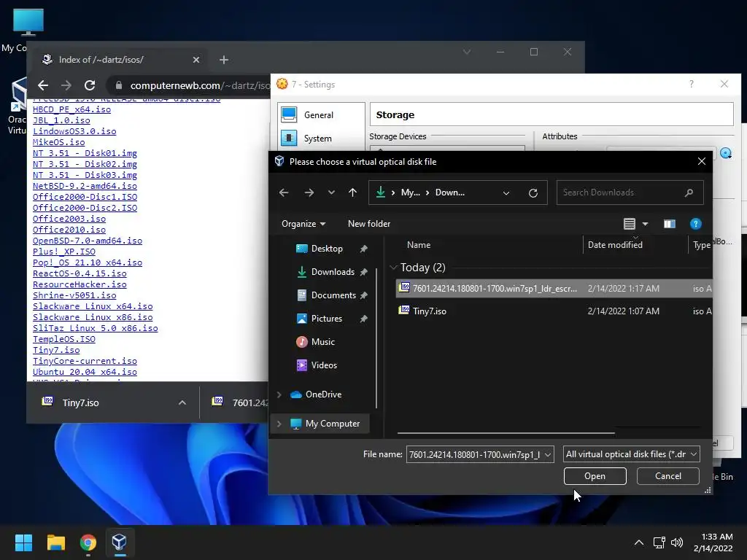Screen dimensions: 747x560
Task: Go up one folder level
Action: point(352,192)
